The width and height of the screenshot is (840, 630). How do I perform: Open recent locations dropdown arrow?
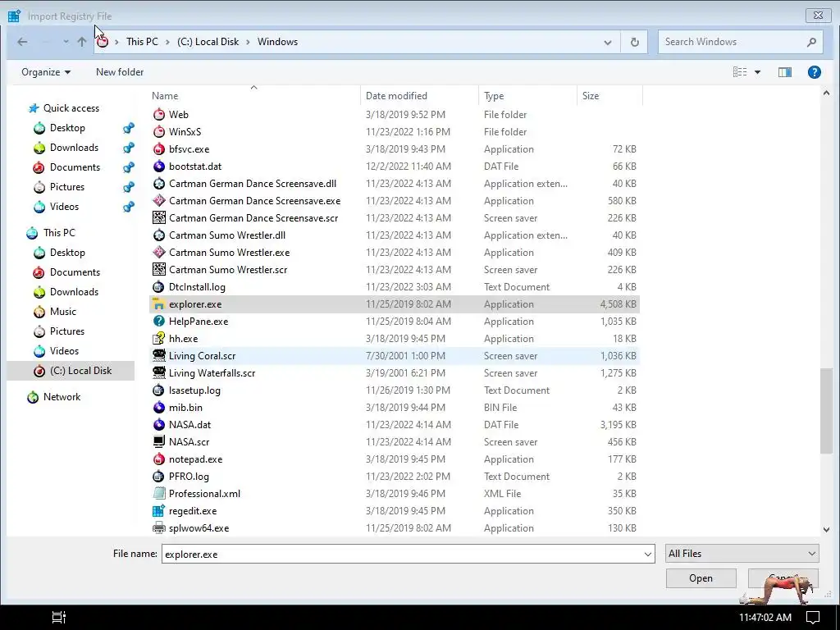pyautogui.click(x=66, y=42)
